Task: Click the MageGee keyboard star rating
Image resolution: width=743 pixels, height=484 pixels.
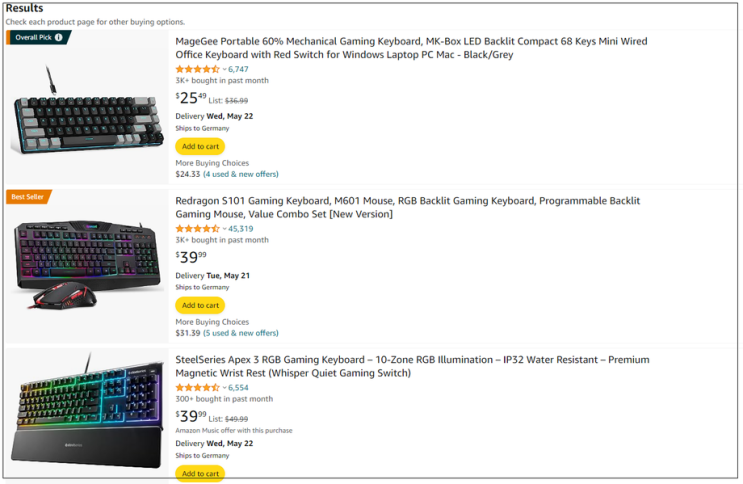Action: (x=197, y=69)
